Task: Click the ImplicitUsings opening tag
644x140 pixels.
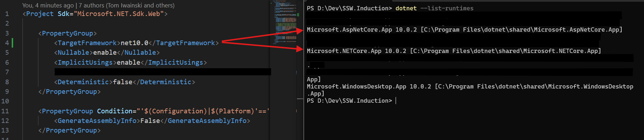Action: pyautogui.click(x=85, y=63)
